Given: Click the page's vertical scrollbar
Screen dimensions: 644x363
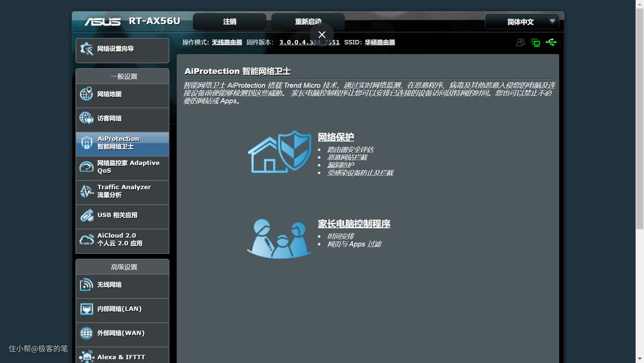Looking at the screenshot, I should coord(639,119).
